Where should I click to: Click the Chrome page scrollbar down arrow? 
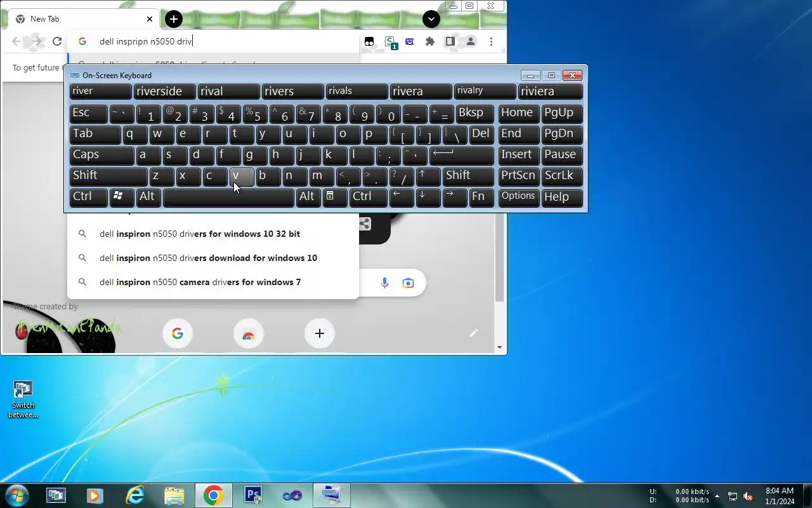click(x=499, y=347)
